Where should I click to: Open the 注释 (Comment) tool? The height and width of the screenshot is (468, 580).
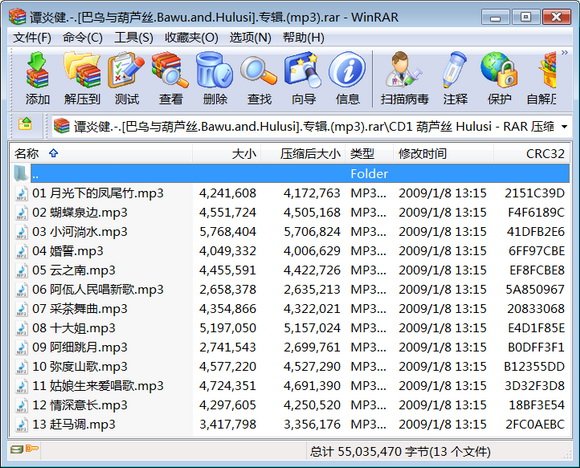pos(455,79)
